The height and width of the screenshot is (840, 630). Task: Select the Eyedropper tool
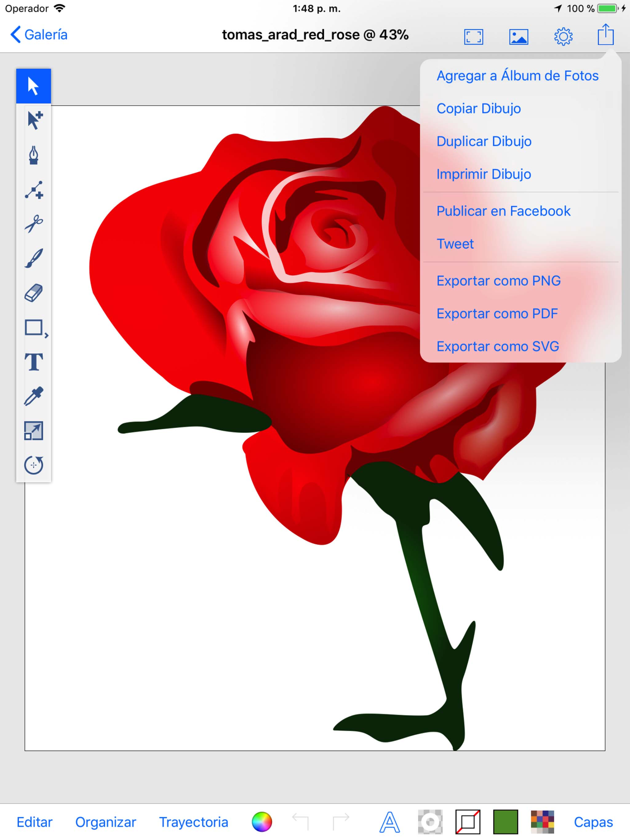[34, 396]
